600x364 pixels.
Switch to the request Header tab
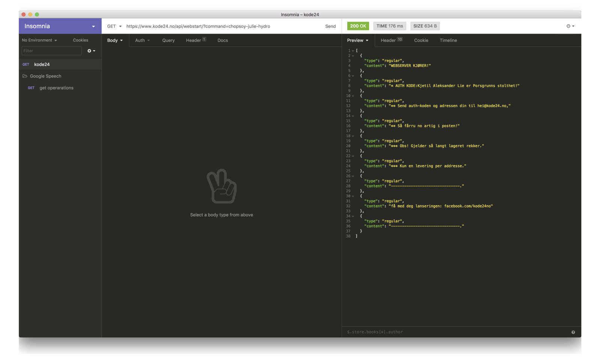[196, 40]
